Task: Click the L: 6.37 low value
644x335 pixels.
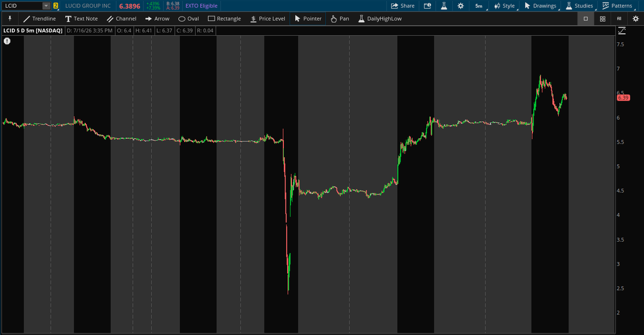Action: [x=164, y=31]
